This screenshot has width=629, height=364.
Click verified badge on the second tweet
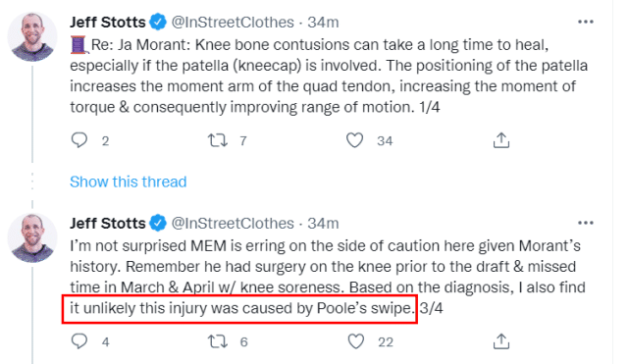[158, 224]
